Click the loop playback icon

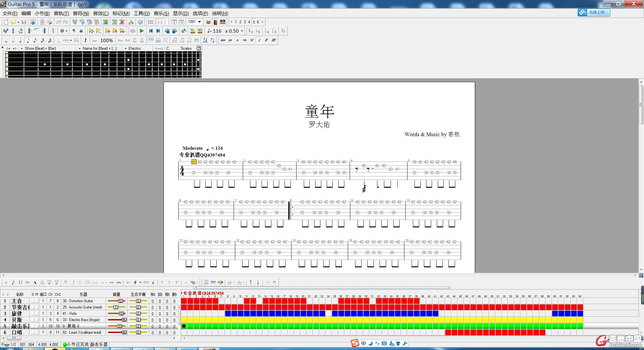183,31
